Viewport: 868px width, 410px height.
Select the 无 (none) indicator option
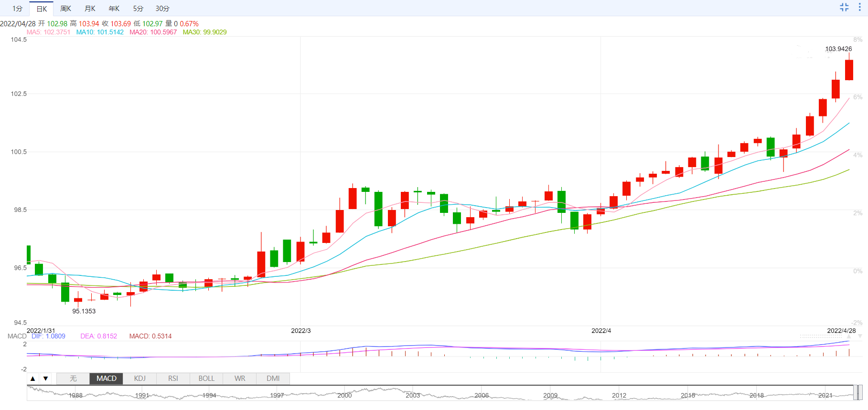click(73, 378)
